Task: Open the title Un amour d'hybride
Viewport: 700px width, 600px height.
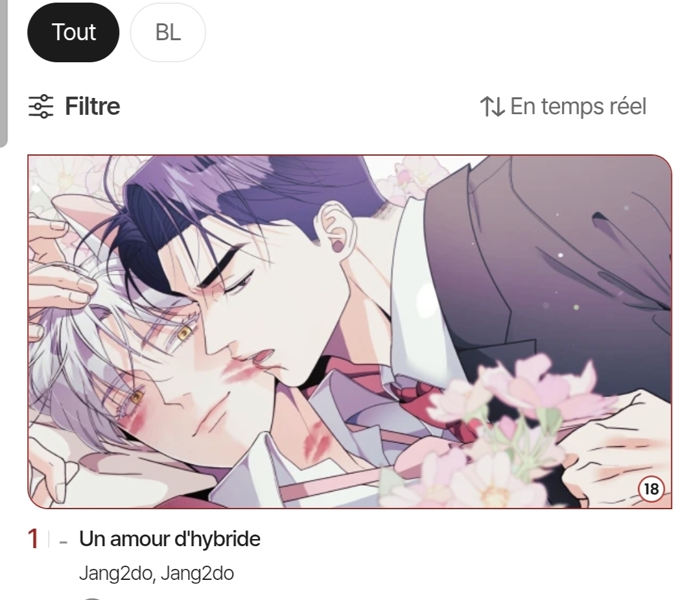Action: (170, 538)
